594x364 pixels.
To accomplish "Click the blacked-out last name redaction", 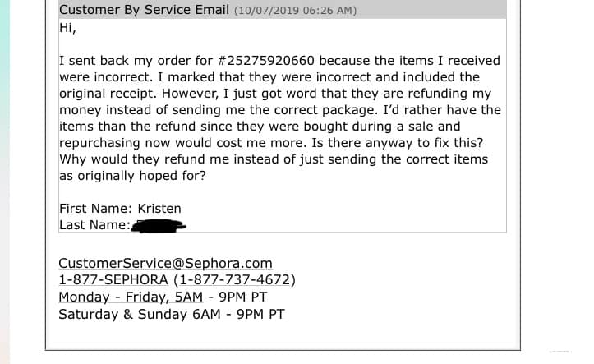I will [159, 223].
